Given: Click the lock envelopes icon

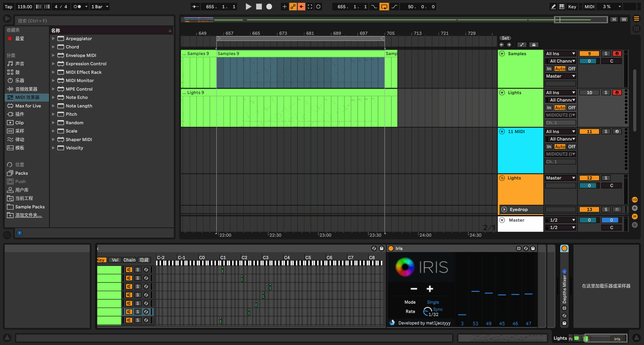Looking at the screenshot, I should click(534, 45).
